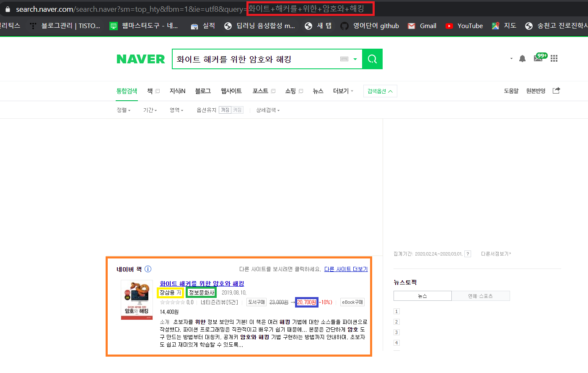588x373 pixels.
Task: Click the 다른 사이트 더보기 link
Action: coord(346,269)
